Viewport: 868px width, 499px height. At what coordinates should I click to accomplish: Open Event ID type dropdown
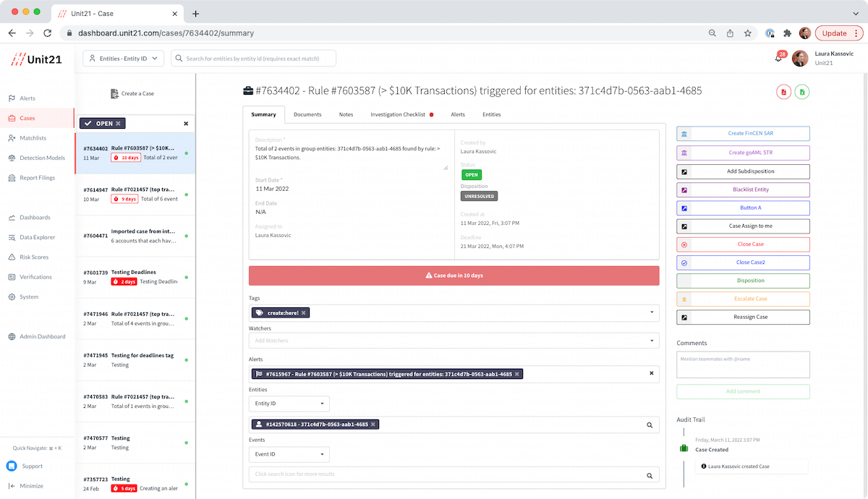point(289,454)
